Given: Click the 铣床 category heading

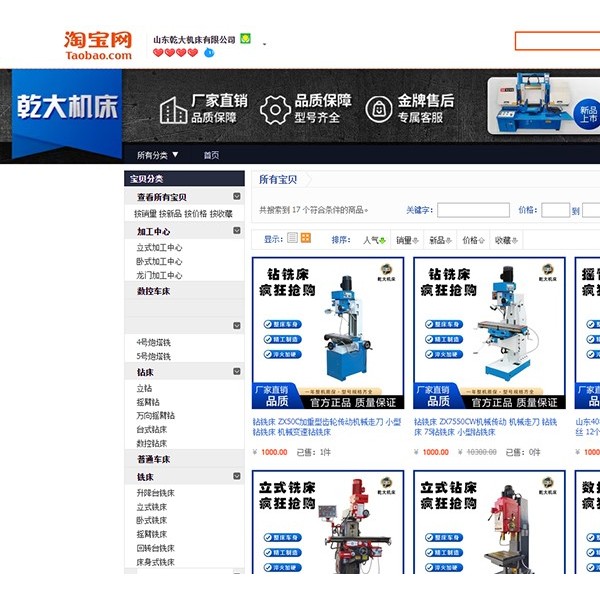Looking at the screenshot, I should tap(145, 477).
